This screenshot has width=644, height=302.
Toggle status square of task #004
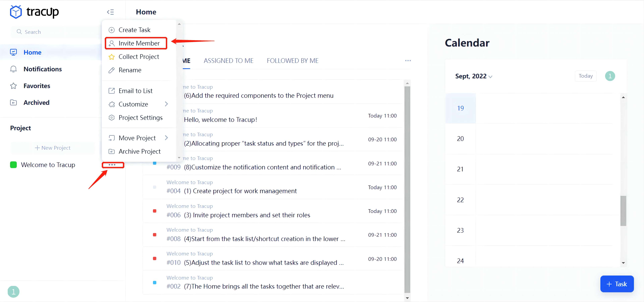coord(154,187)
